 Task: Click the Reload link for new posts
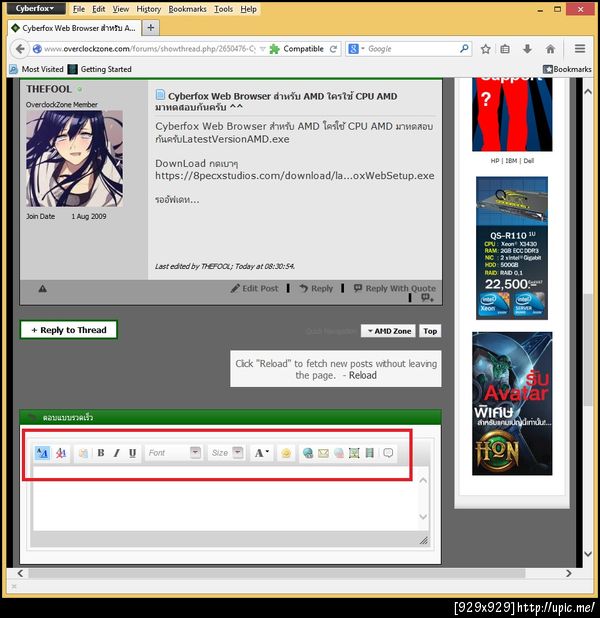coord(363,375)
